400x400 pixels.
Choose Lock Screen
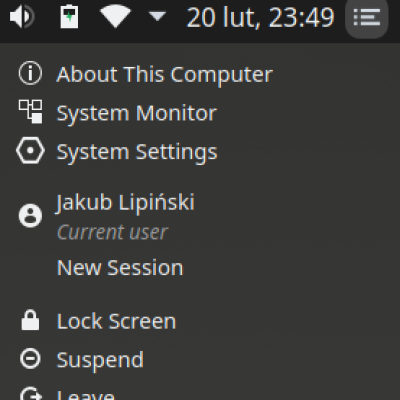tap(116, 321)
